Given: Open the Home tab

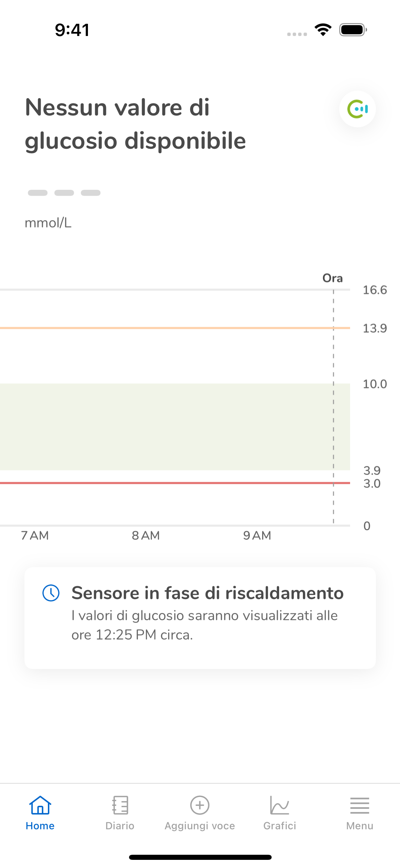Looking at the screenshot, I should pyautogui.click(x=40, y=813).
